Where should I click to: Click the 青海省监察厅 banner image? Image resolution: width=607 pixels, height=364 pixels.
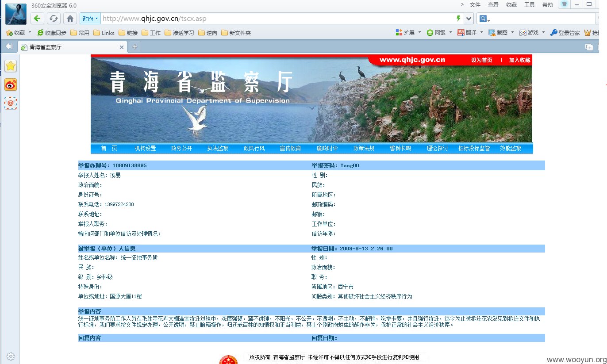click(311, 98)
